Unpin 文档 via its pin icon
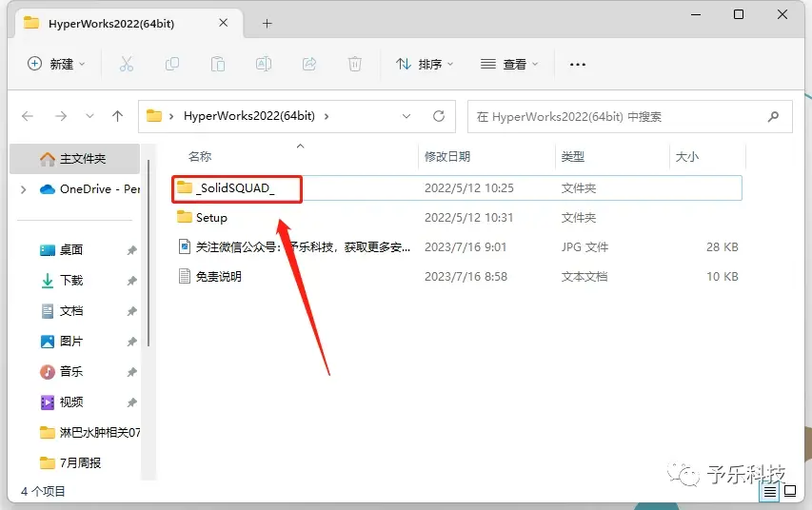This screenshot has height=510, width=812. click(x=132, y=311)
